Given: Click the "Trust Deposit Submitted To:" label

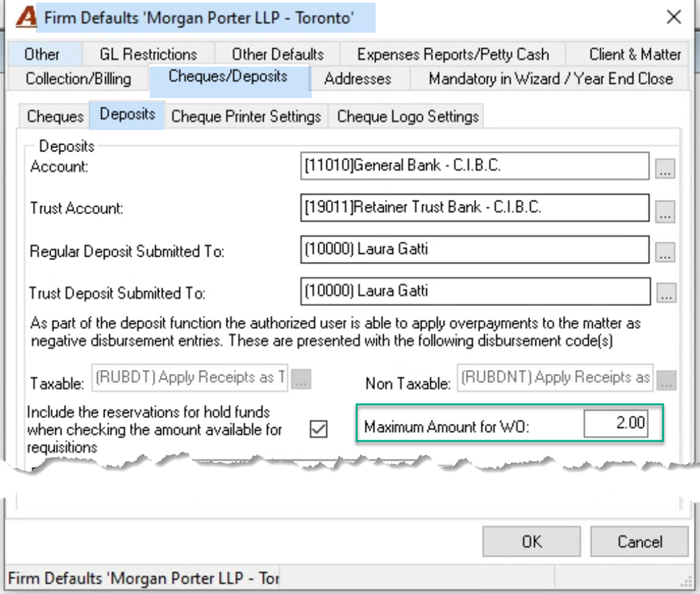Looking at the screenshot, I should coord(117,294).
